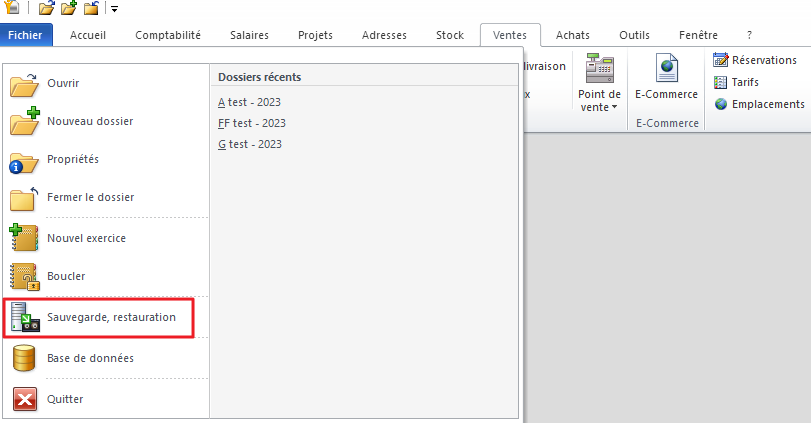Image resolution: width=811 pixels, height=423 pixels.
Task: Select the Achats ribbon tab
Action: [x=573, y=35]
